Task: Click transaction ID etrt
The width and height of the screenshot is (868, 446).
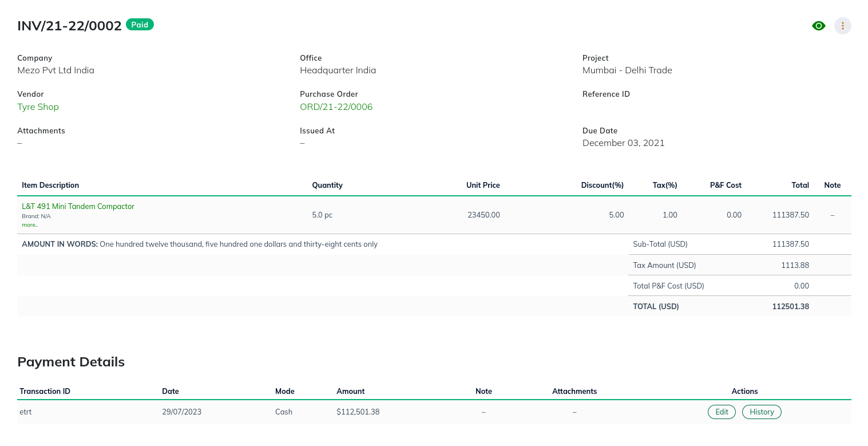Action: tap(25, 412)
